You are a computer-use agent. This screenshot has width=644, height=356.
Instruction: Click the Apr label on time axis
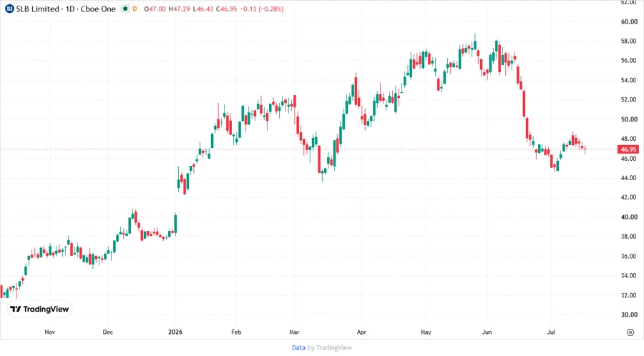pyautogui.click(x=361, y=332)
